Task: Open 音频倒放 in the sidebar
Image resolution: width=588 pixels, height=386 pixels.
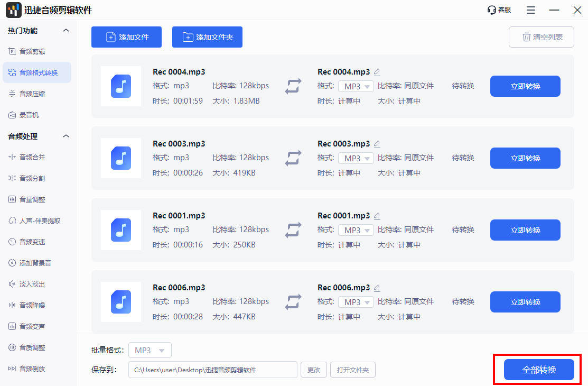Action: (x=37, y=369)
